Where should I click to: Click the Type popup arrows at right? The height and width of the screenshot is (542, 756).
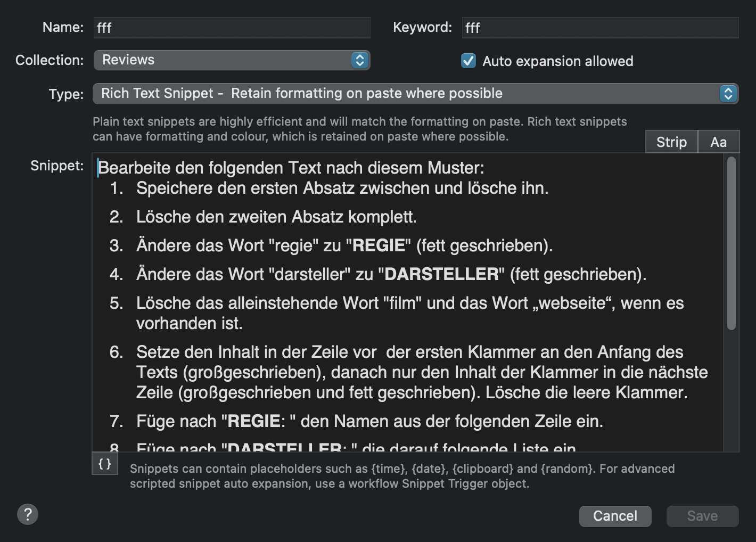point(728,94)
